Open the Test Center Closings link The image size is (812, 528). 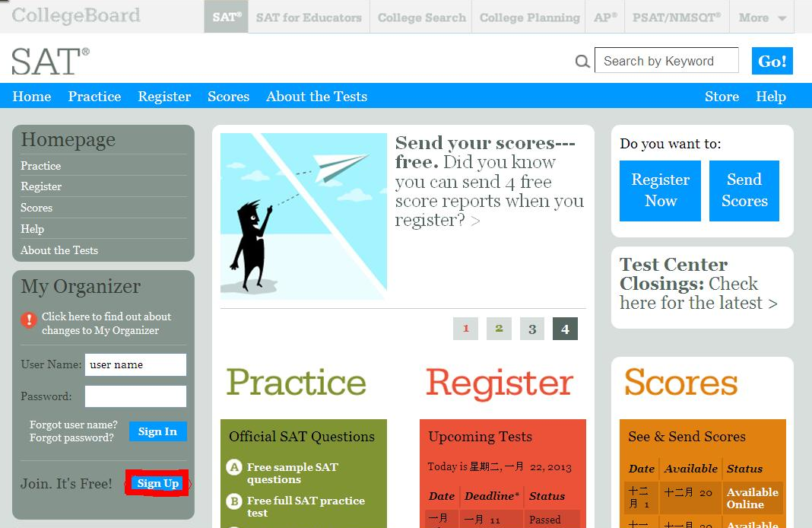click(699, 284)
